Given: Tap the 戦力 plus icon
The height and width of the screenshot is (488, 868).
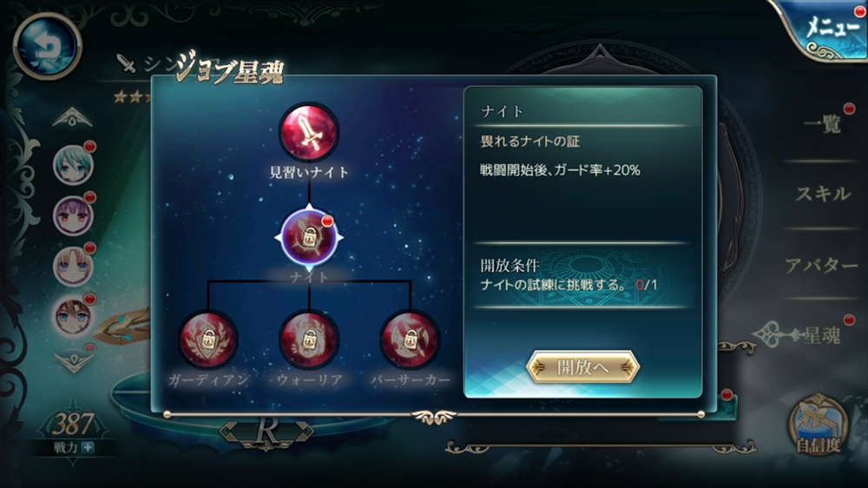Looking at the screenshot, I should pyautogui.click(x=88, y=447).
